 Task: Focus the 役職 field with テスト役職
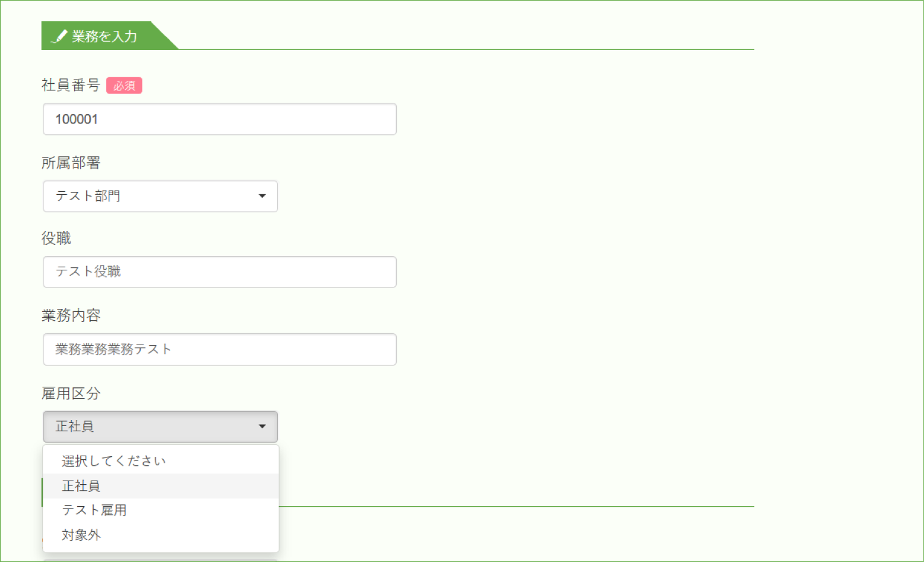pos(220,272)
